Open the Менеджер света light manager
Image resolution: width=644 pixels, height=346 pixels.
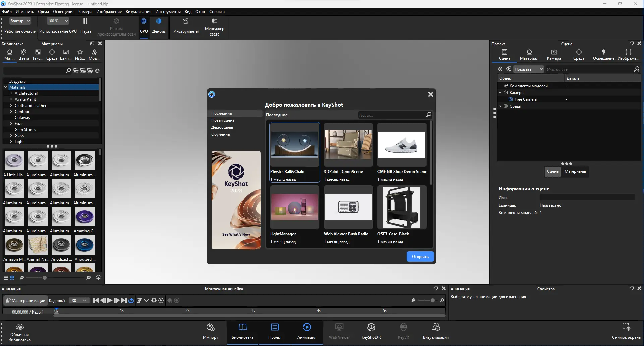(x=214, y=21)
